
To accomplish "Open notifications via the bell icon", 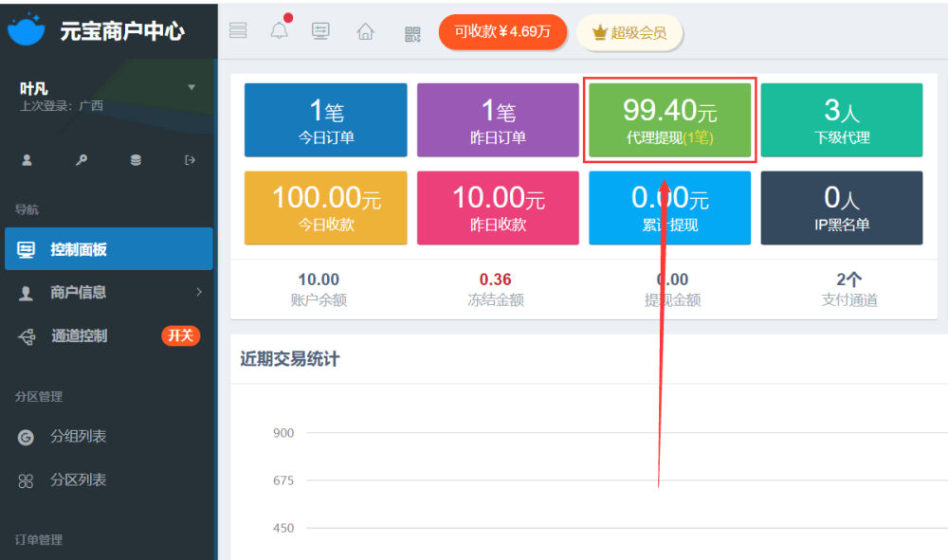I will 279,31.
